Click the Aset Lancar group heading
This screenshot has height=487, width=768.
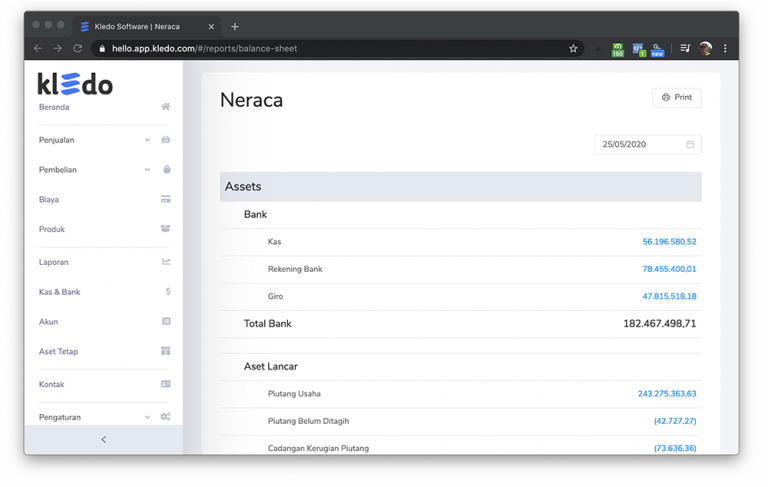point(270,366)
